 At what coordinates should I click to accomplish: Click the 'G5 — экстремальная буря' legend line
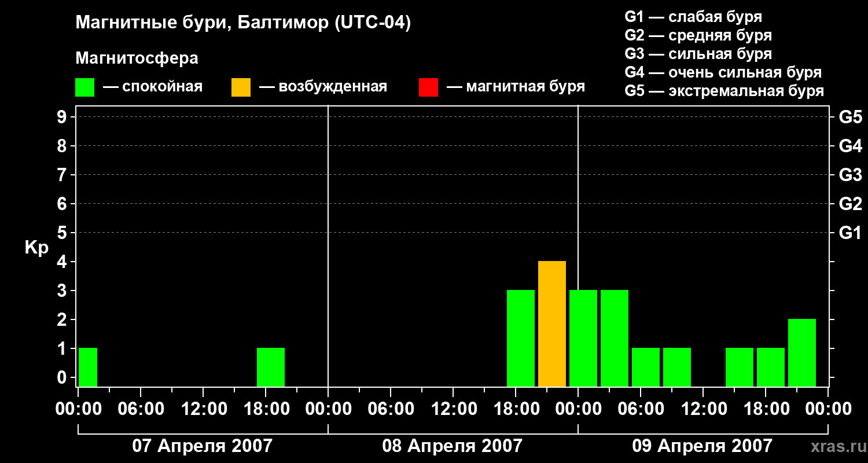pos(724,91)
